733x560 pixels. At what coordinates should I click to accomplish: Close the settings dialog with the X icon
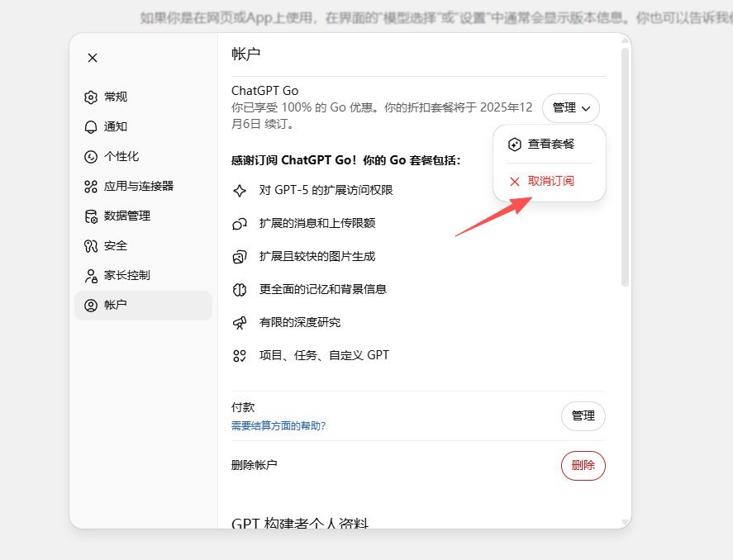(93, 58)
